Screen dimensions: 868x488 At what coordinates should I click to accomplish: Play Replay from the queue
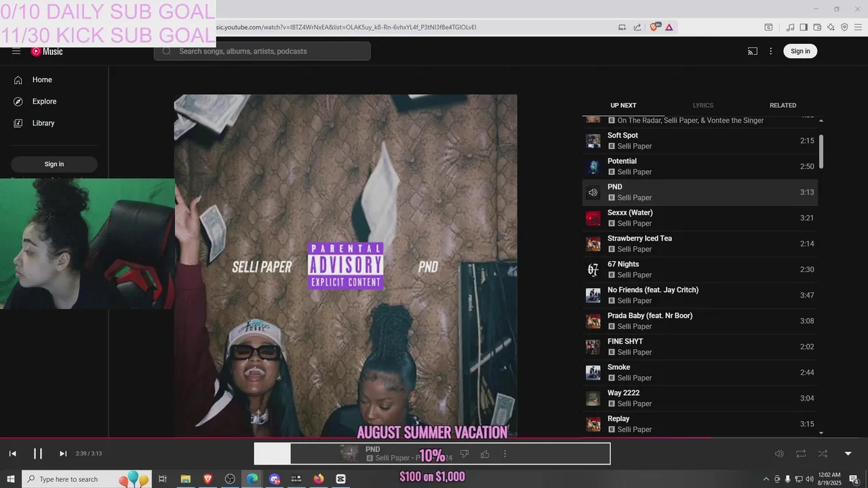700,424
